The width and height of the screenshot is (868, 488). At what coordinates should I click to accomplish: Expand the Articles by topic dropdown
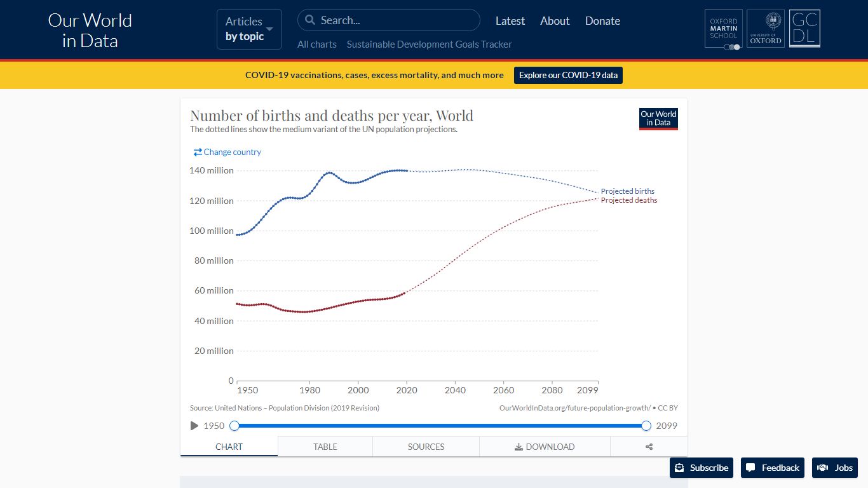(249, 29)
